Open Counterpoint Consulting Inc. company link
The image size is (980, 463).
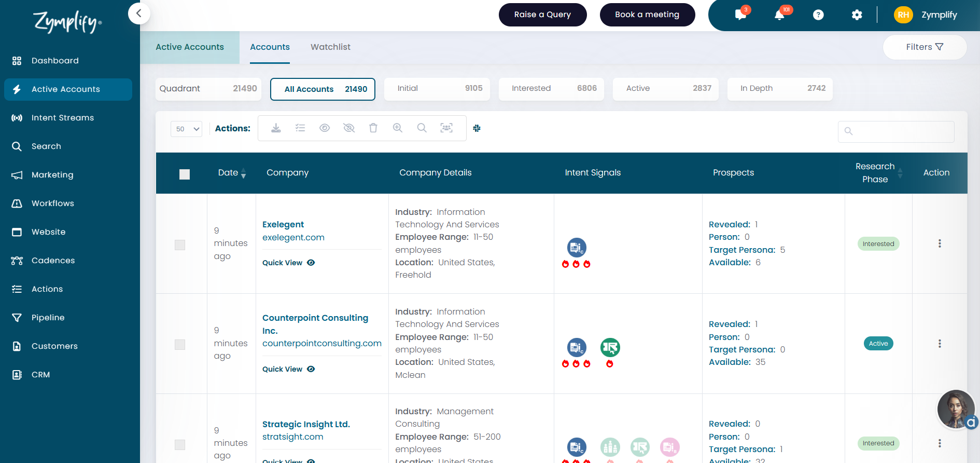[x=315, y=324]
